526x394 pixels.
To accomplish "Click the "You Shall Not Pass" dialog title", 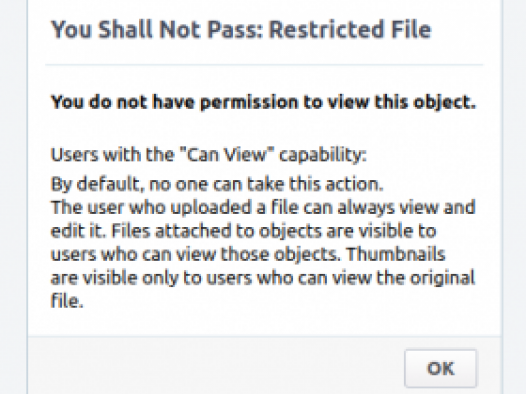I will coord(241,30).
